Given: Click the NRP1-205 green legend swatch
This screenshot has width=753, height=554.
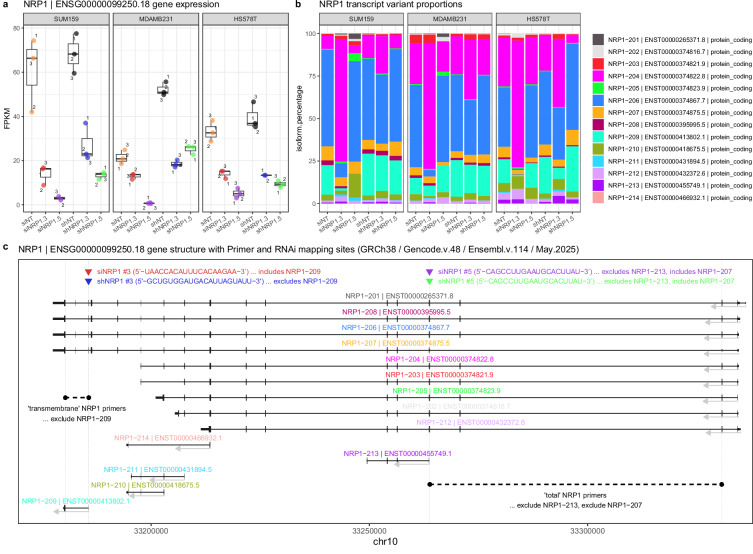Looking at the screenshot, I should tap(598, 88).
